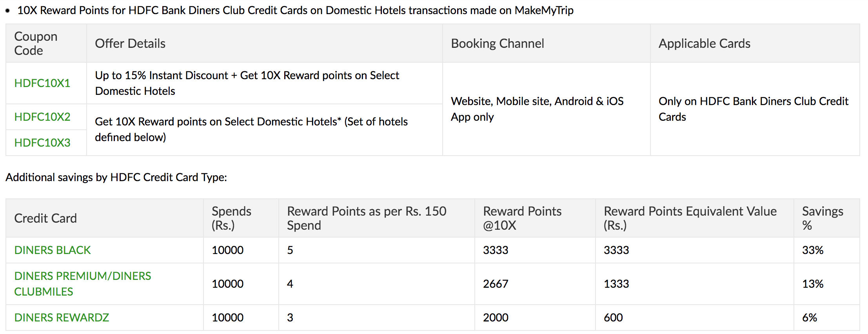
Task: Click the Credit Card column header
Action: [x=45, y=218]
